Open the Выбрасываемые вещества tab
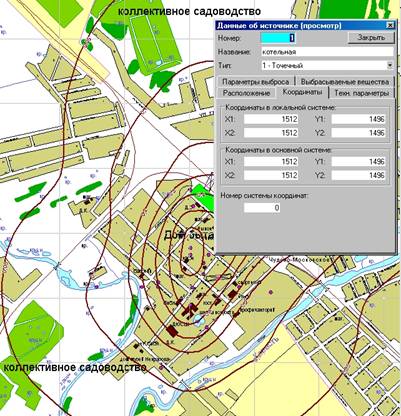 pos(345,82)
